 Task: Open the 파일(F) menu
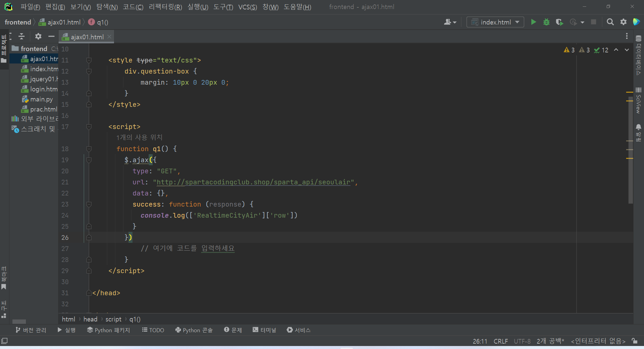click(x=30, y=7)
